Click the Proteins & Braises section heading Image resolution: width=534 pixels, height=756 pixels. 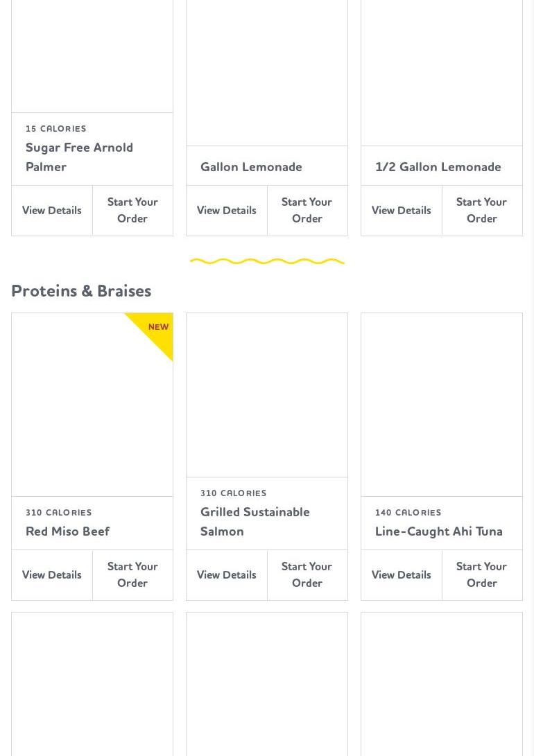pyautogui.click(x=81, y=291)
